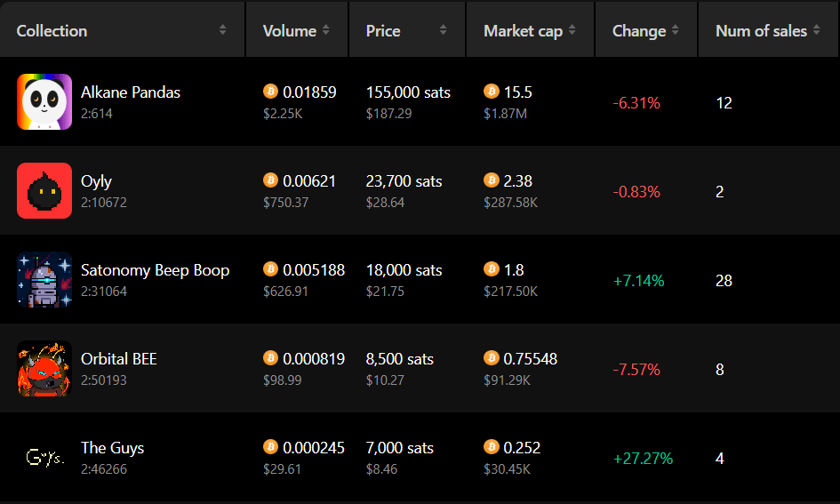
Task: Sort by Num of sales arrows
Action: coord(816,30)
